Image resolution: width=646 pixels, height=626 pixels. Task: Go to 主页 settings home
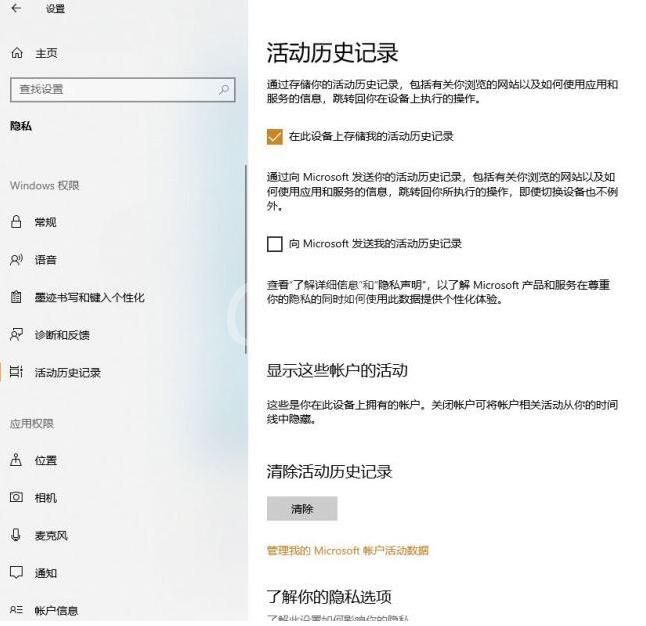click(x=46, y=53)
